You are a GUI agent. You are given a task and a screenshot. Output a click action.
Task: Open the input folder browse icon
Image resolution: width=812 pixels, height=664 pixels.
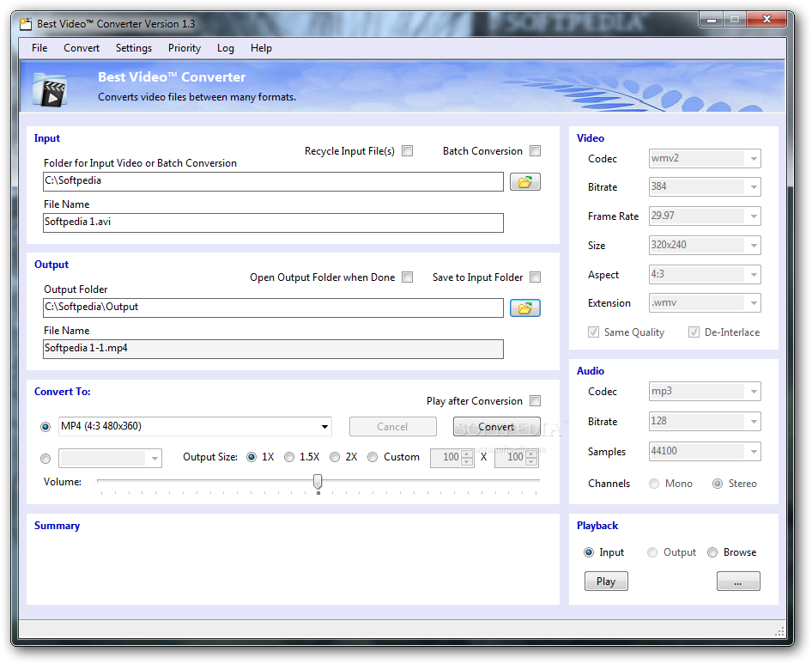click(x=524, y=182)
